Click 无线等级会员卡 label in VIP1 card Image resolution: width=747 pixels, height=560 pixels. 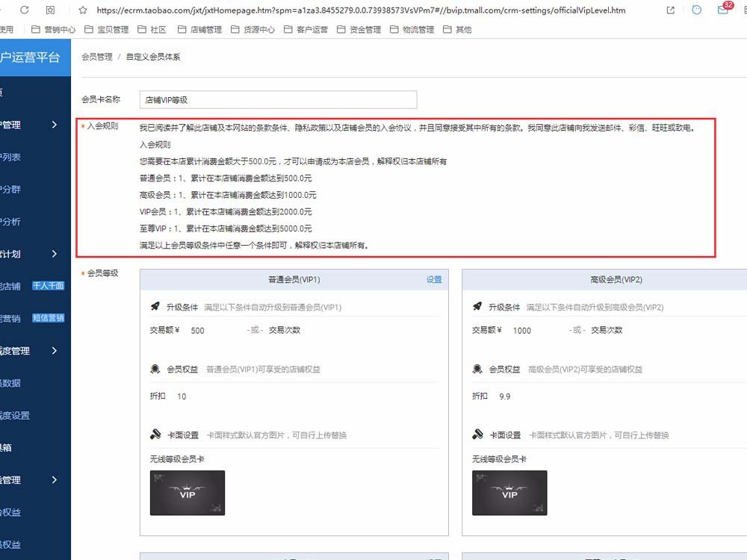[x=177, y=459]
